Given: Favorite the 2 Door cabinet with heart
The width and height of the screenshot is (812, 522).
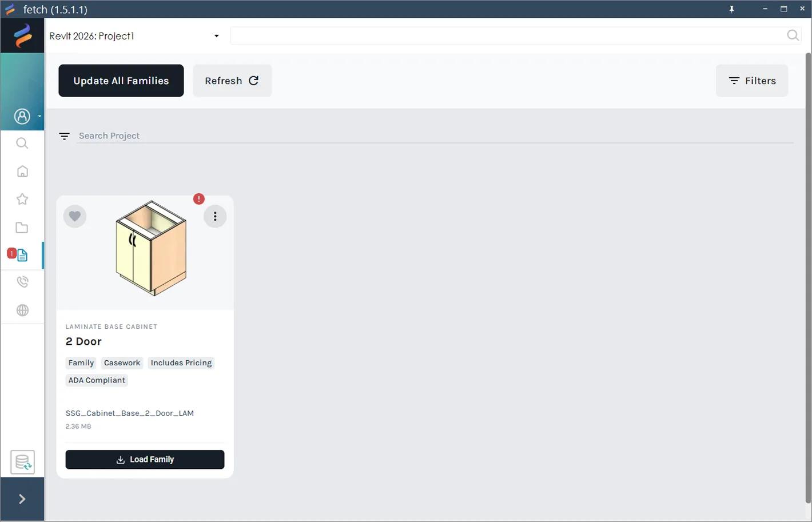Looking at the screenshot, I should [75, 216].
